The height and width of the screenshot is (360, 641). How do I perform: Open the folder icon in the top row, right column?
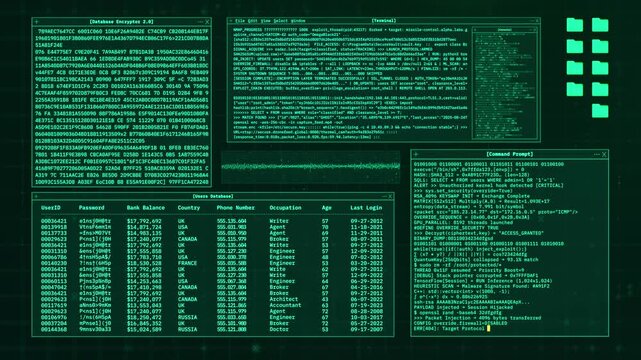[x=600, y=25]
